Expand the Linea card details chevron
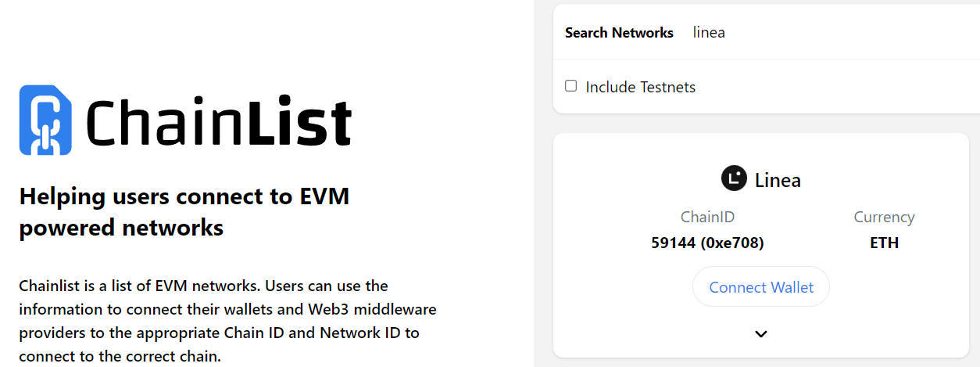Screen dimensions: 980x367 761,334
